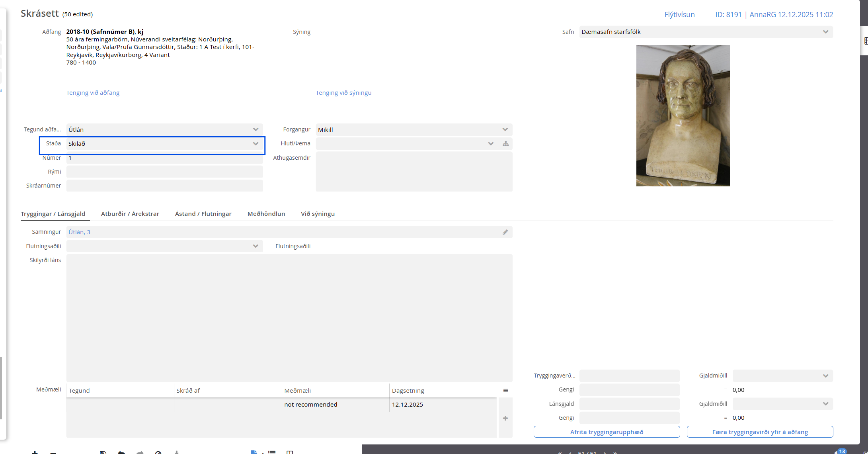868x454 pixels.
Task: Switch to the Meðhöndlun tab
Action: 266,214
